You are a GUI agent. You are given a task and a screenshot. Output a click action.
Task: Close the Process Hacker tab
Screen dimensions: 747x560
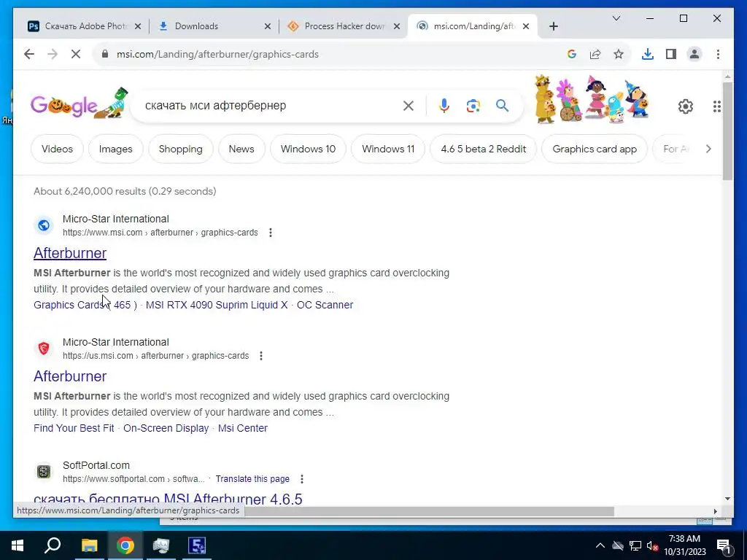pos(396,26)
